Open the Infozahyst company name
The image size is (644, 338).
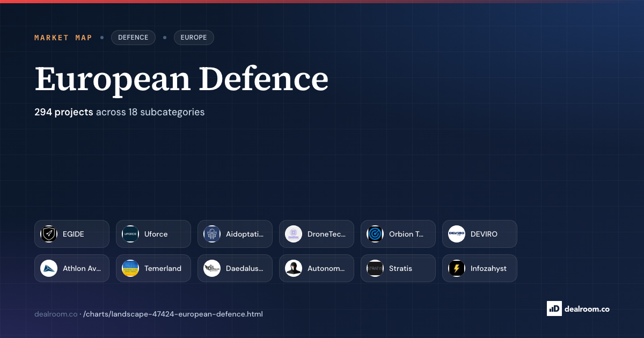coord(488,268)
